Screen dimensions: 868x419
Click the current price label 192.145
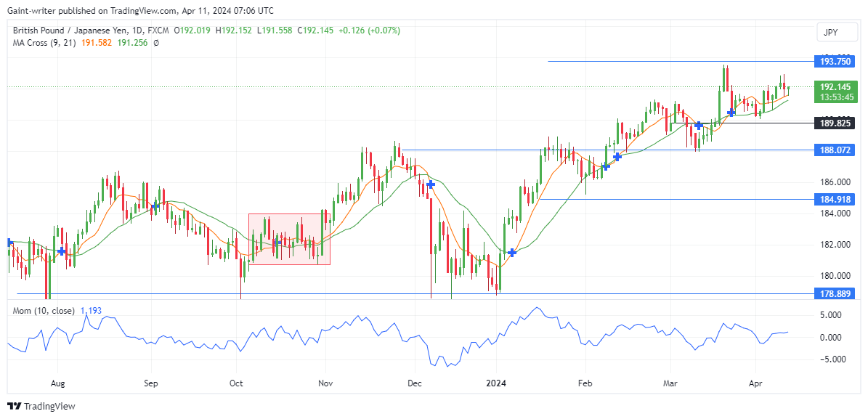pyautogui.click(x=836, y=86)
